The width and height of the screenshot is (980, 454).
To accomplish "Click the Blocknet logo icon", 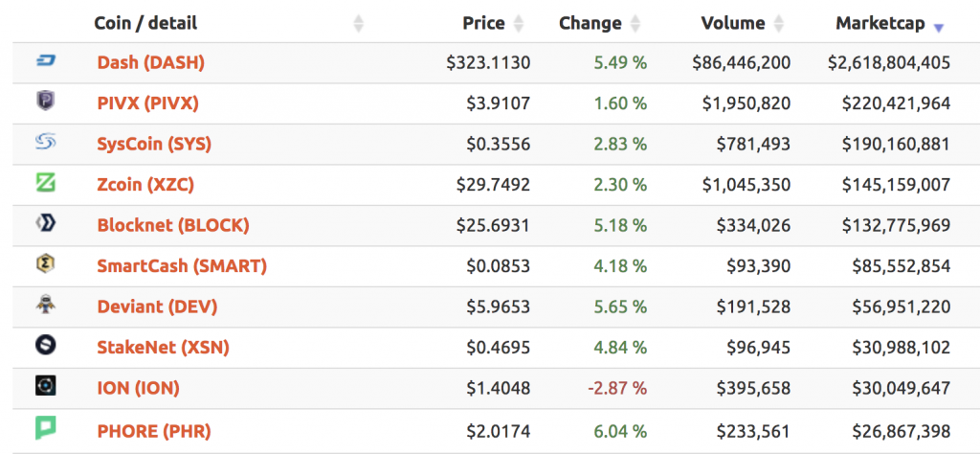I will click(46, 223).
